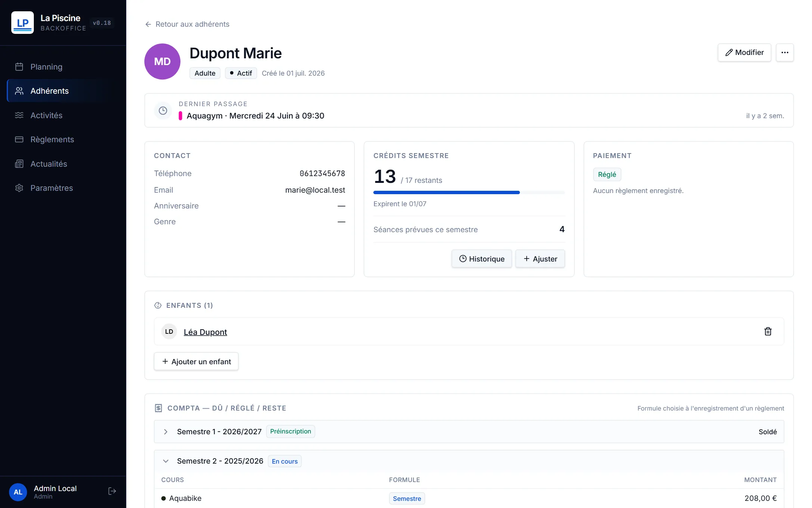Image resolution: width=812 pixels, height=508 pixels.
Task: Click the Adulte badge
Action: point(205,73)
